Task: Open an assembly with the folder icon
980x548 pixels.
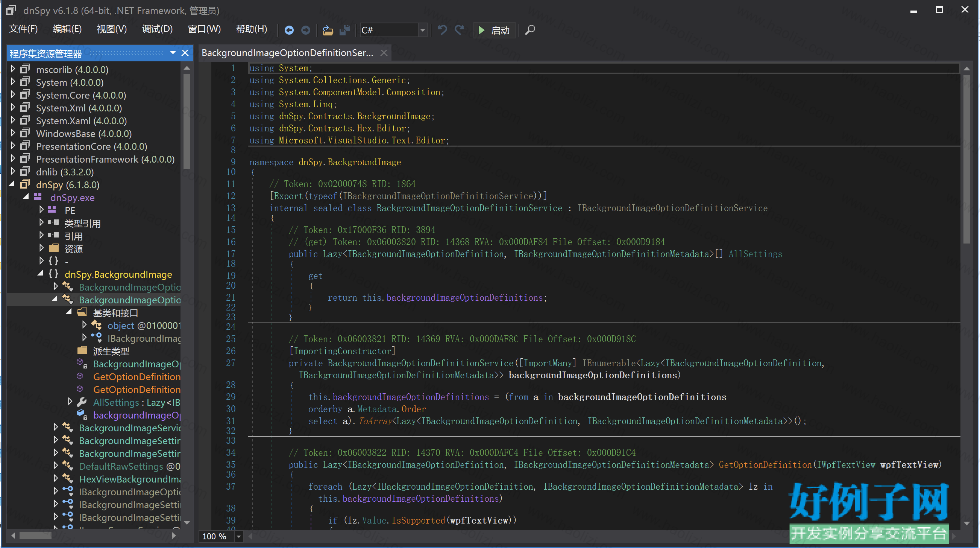Action: tap(328, 30)
